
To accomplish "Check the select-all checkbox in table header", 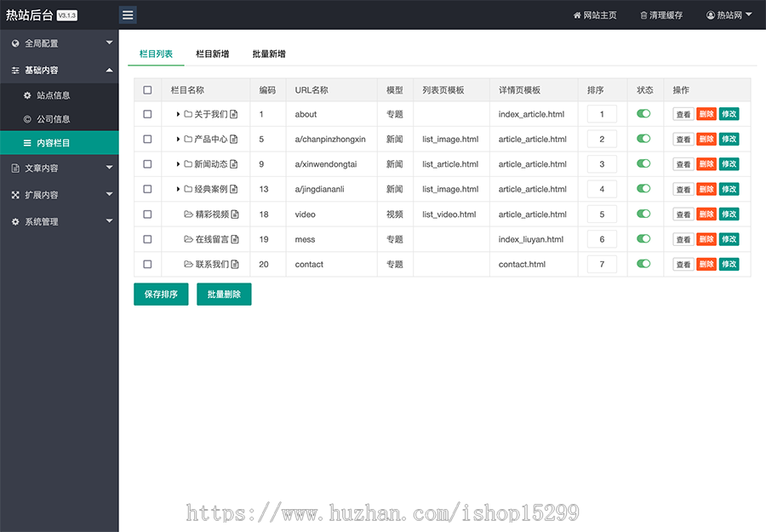I will 147,90.
